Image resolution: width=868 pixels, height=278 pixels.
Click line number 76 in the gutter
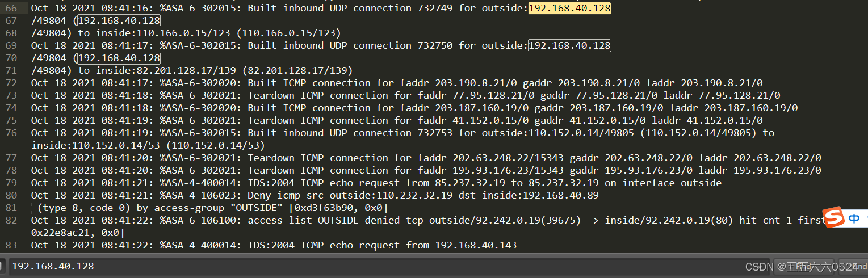(x=11, y=133)
